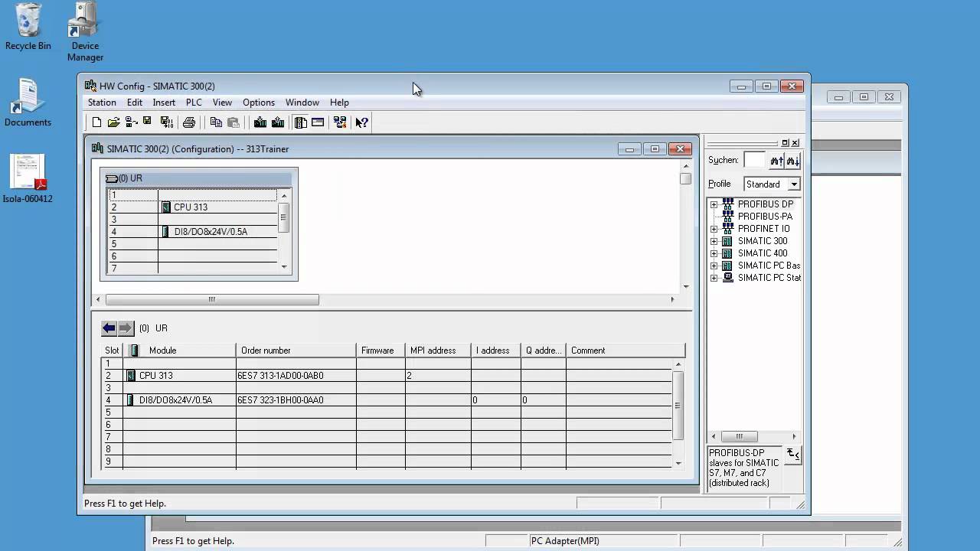The height and width of the screenshot is (551, 980).
Task: Expand the SIMATIC 300 tree node
Action: pyautogui.click(x=714, y=241)
